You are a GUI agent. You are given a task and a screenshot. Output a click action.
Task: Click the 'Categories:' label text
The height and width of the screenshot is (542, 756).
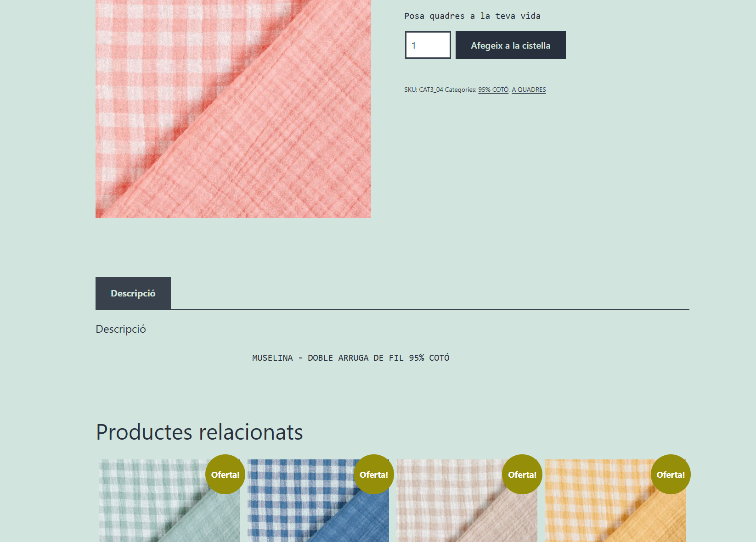[461, 90]
